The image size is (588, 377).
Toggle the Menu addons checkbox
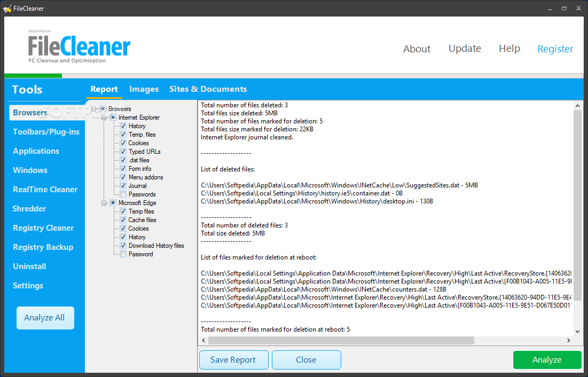(123, 177)
